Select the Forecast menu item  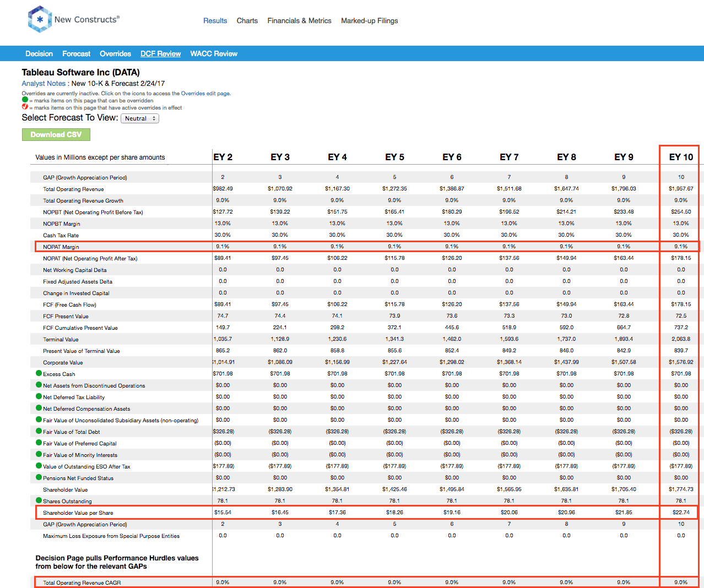click(x=77, y=54)
